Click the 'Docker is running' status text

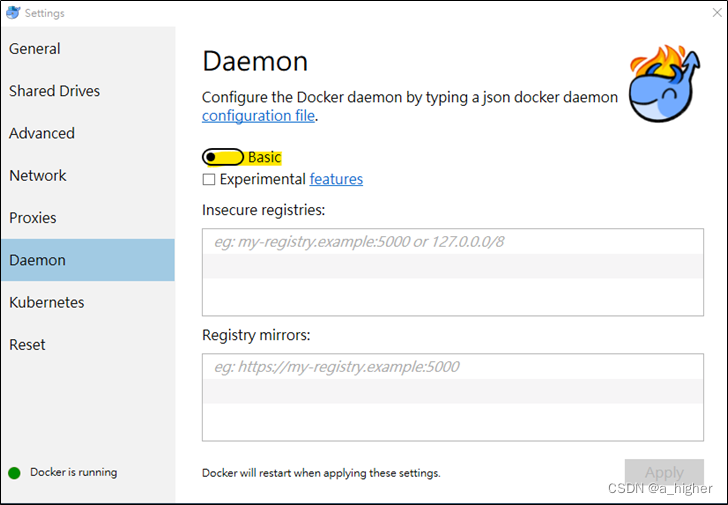(x=73, y=473)
